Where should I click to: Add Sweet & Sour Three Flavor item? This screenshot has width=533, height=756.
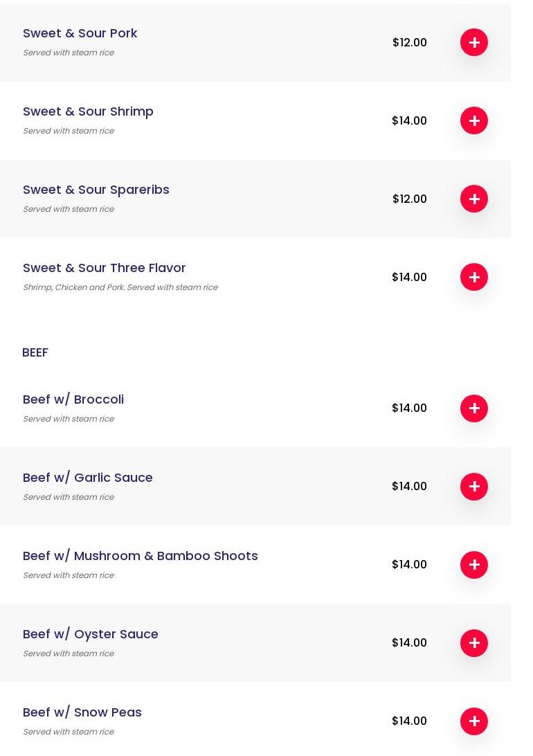(x=474, y=277)
